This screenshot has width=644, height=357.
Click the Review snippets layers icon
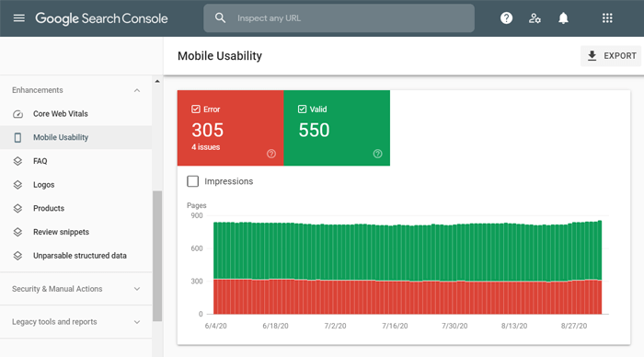click(17, 232)
